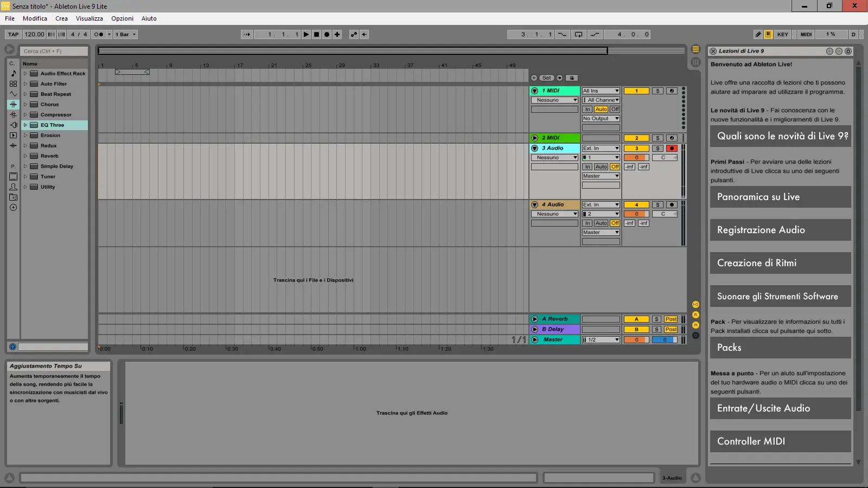Image resolution: width=868 pixels, height=488 pixels.
Task: Open the Clips category in the browser
Action: point(14,135)
